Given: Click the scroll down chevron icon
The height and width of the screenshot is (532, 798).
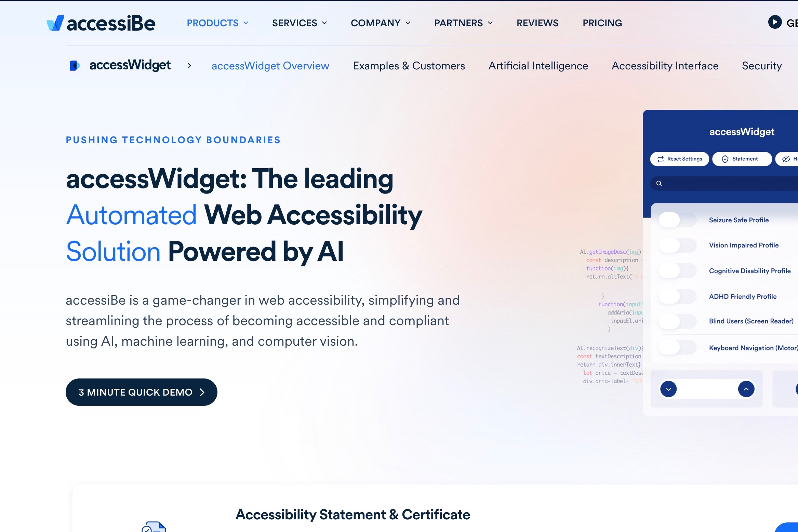Looking at the screenshot, I should coord(668,389).
